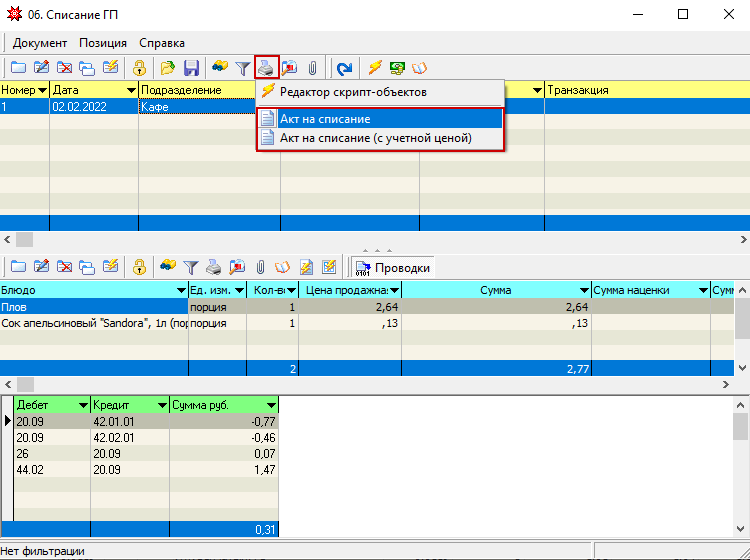The width and height of the screenshot is (750, 560).
Task: Click the green money icon in top toolbar
Action: pos(397,67)
